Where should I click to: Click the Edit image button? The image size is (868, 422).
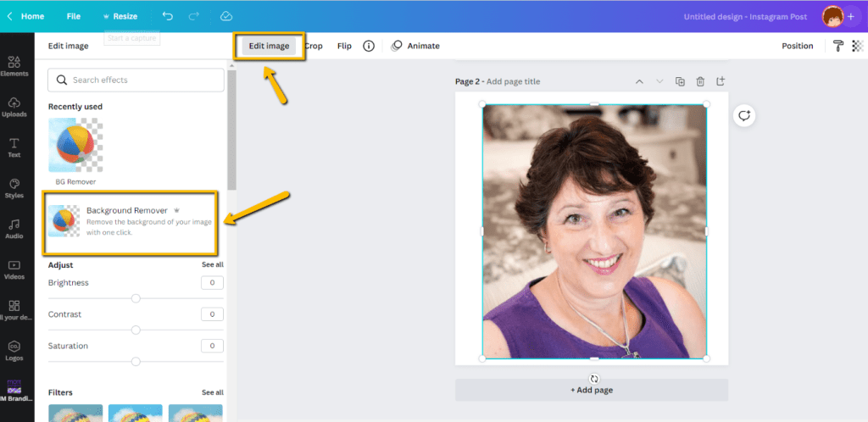pos(269,46)
